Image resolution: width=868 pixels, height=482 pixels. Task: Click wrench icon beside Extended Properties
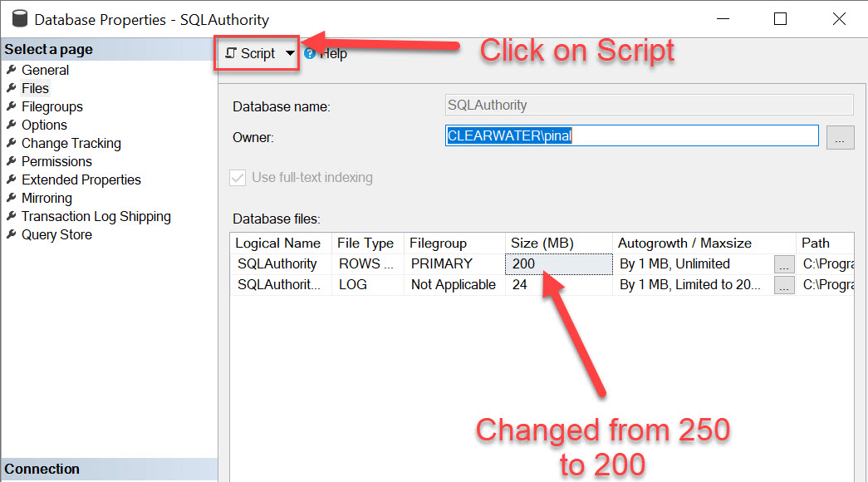(x=11, y=180)
